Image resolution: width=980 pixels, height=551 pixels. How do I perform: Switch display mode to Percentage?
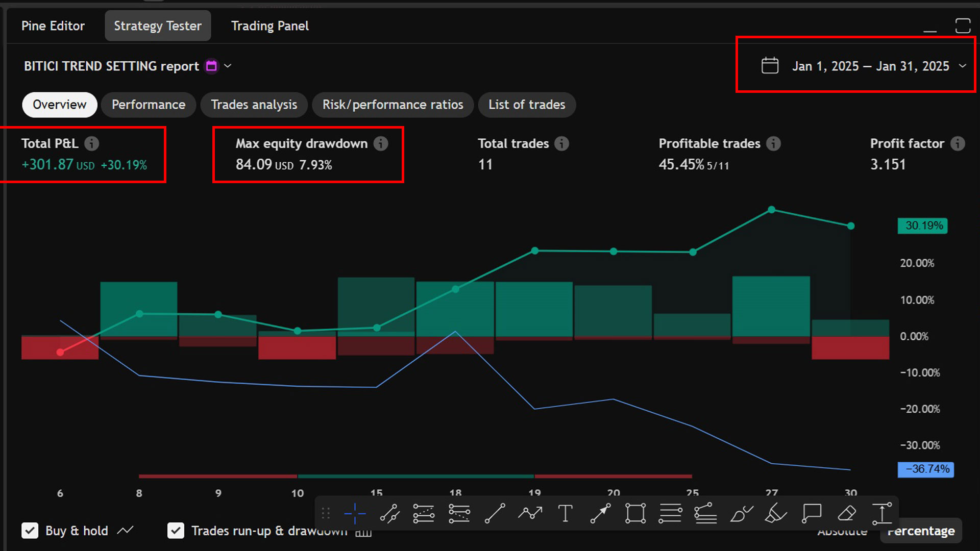click(x=921, y=531)
